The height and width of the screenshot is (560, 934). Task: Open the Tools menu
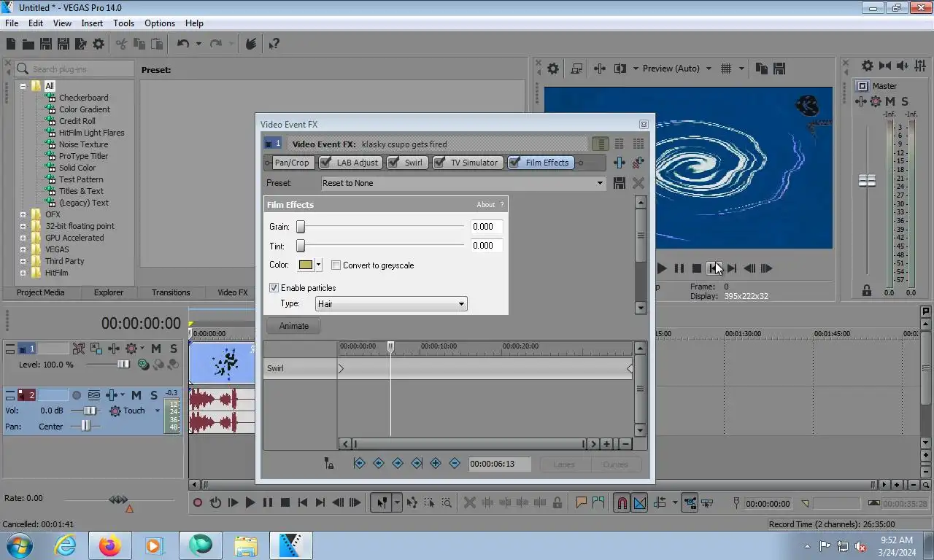click(123, 23)
